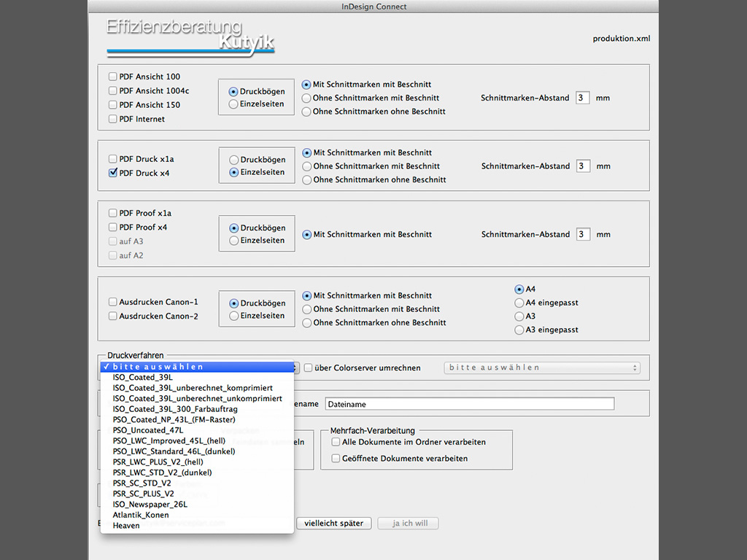Click the Effizienzberatung Kutyik logo

click(190, 36)
